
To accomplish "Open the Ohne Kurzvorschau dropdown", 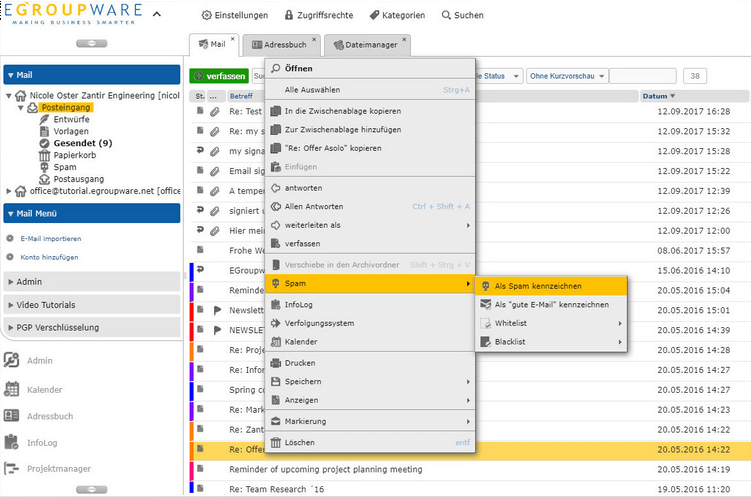I will [x=567, y=76].
